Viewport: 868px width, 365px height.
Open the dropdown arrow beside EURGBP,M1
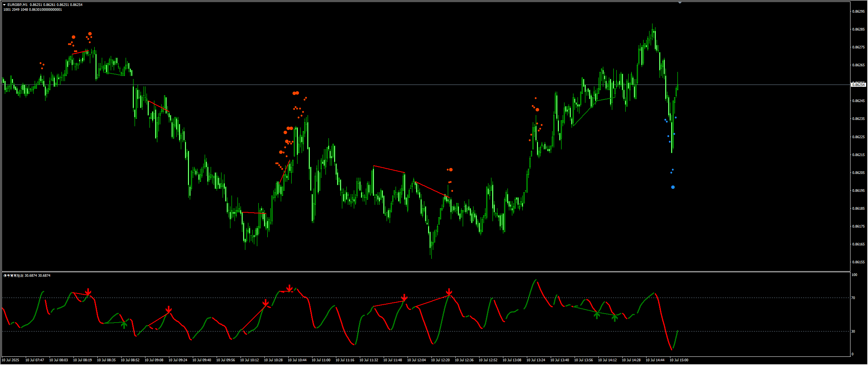[4, 5]
